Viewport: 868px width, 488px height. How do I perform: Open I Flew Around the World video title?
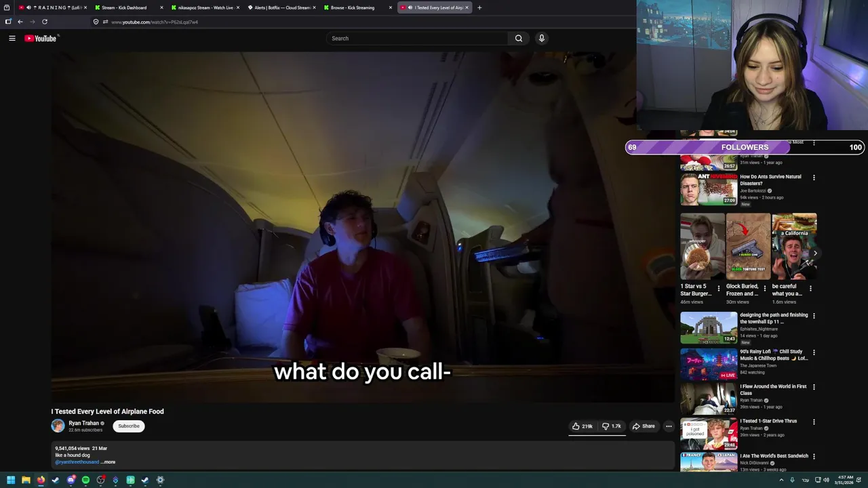coord(773,390)
